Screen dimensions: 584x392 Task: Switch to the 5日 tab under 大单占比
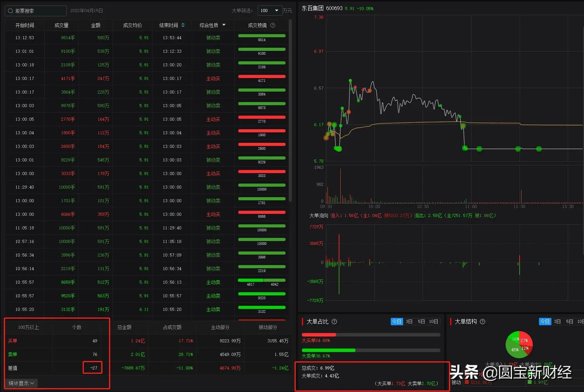[421, 321]
